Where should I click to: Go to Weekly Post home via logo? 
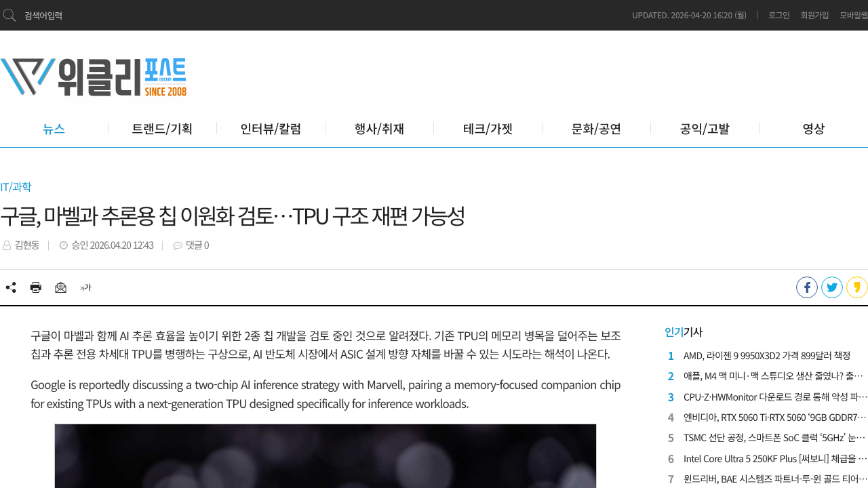coord(94,77)
